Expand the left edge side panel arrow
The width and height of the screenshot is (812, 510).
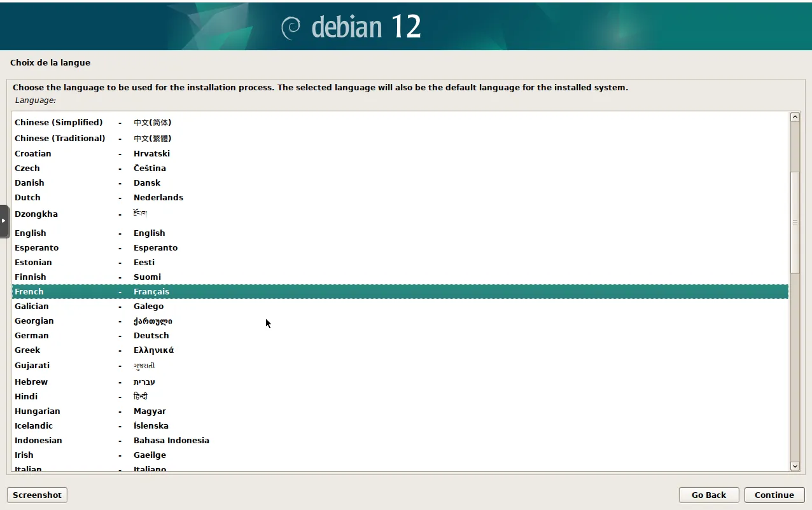coord(4,221)
